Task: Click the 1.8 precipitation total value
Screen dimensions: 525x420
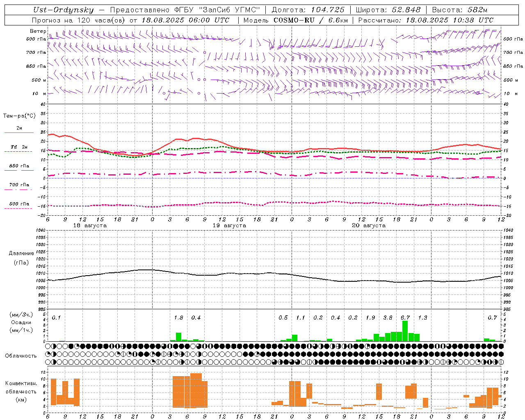Action: tap(178, 318)
